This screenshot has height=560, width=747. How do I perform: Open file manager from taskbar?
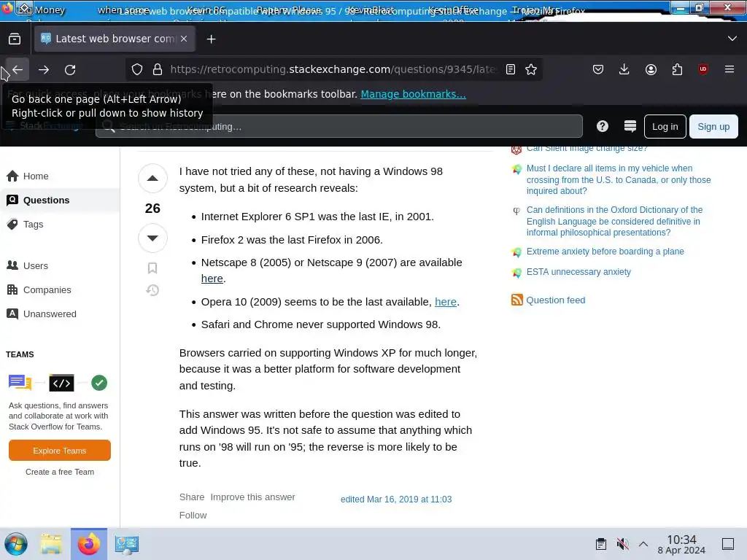(x=51, y=544)
